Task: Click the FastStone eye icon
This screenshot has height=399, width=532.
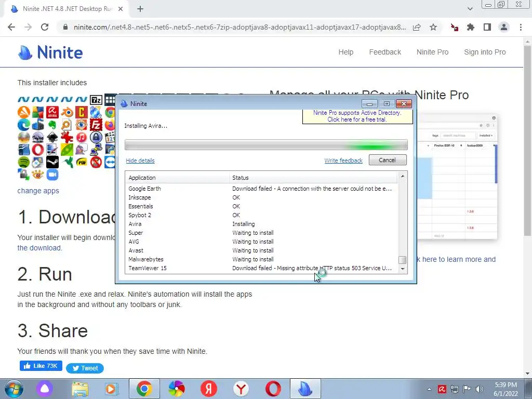Action: pyautogui.click(x=82, y=125)
